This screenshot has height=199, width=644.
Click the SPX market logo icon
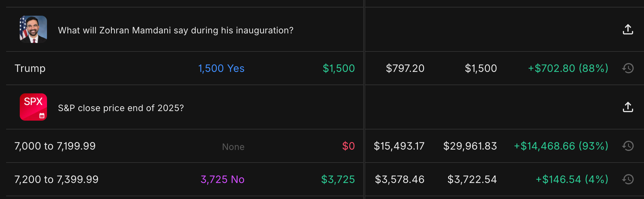pos(33,107)
